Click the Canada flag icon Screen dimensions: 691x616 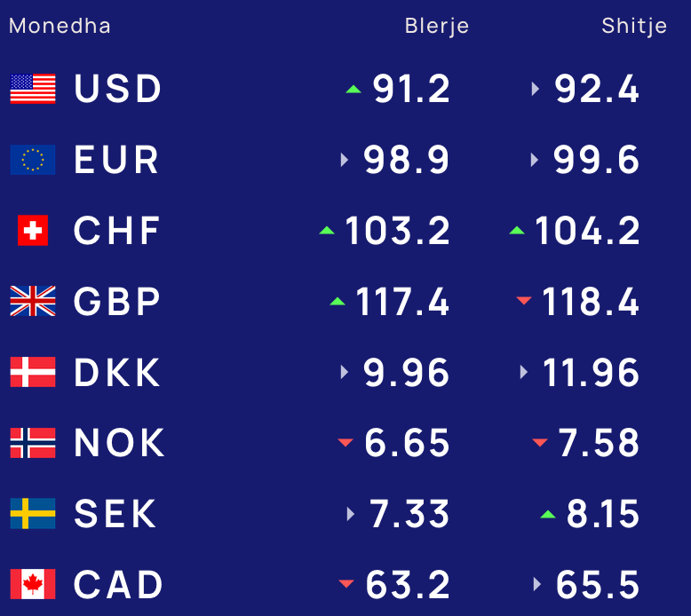33,584
